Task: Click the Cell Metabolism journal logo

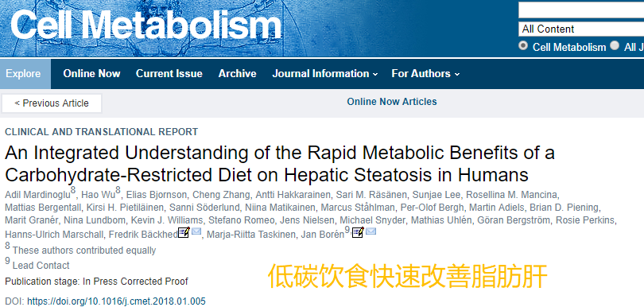Action: point(145,24)
